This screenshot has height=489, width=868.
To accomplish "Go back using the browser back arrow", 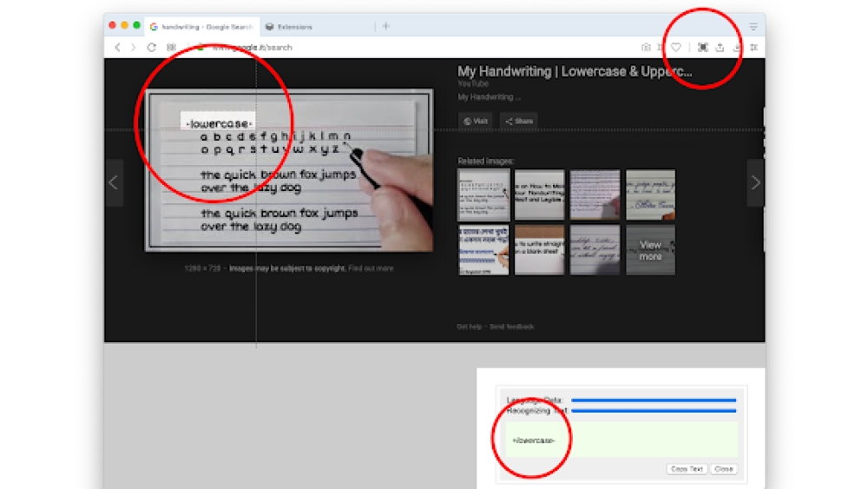I will [x=117, y=48].
